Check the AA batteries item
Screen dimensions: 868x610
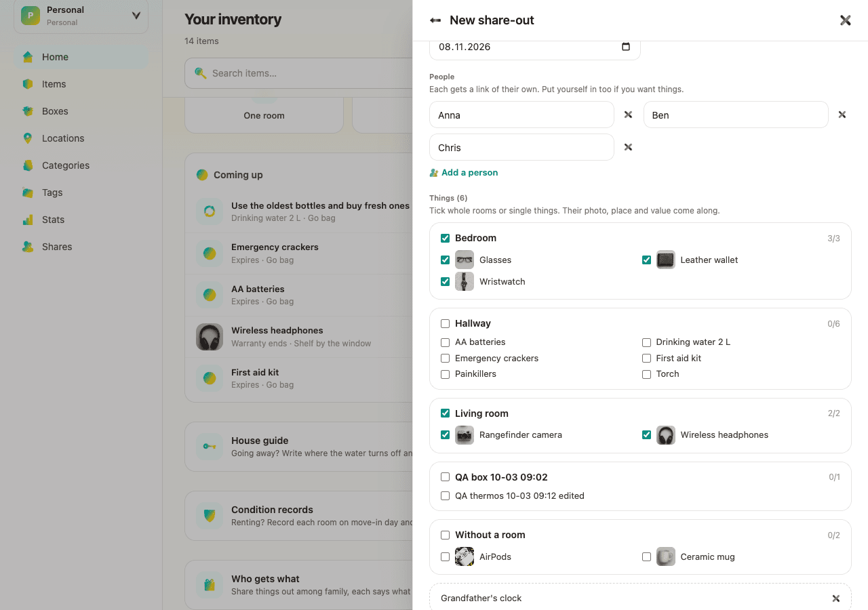tap(446, 342)
